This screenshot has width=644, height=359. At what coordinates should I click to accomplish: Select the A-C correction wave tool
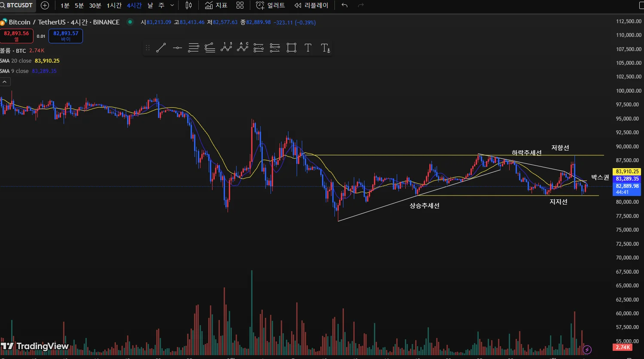(243, 48)
